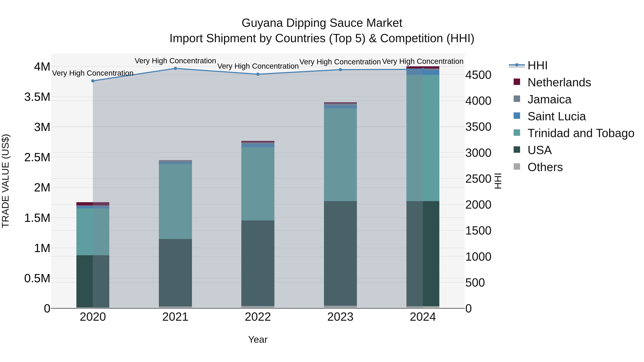Click the HHI data point for 2020
644x362 pixels.
pos(93,81)
